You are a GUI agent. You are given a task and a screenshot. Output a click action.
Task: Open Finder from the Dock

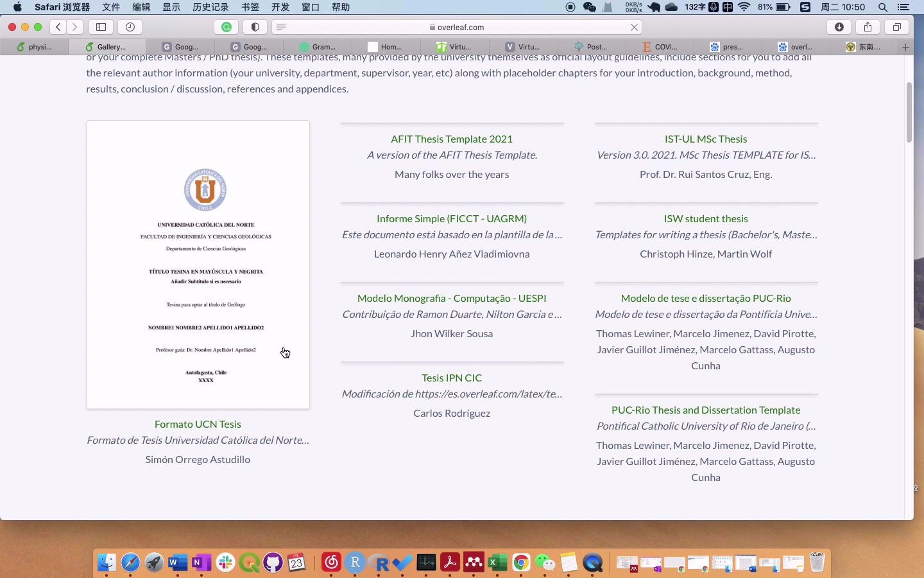click(x=107, y=563)
